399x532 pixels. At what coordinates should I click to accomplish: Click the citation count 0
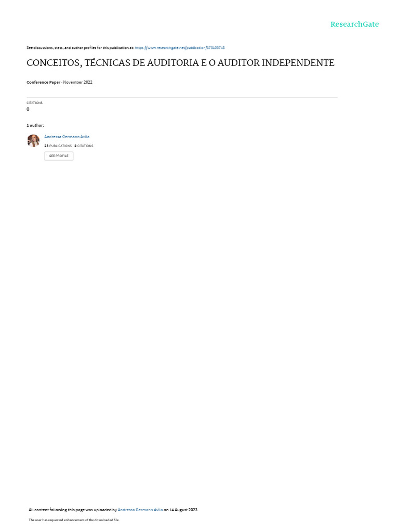point(28,109)
